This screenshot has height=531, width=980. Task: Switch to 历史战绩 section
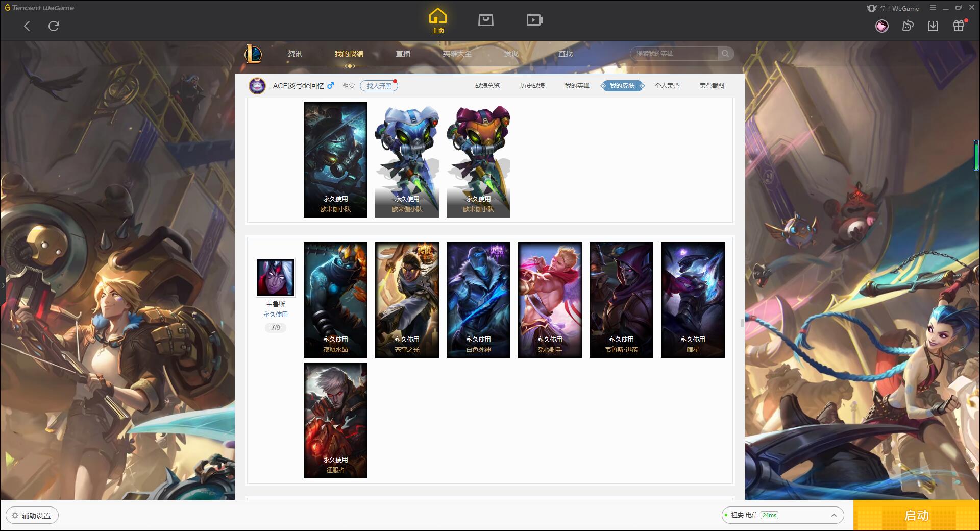(532, 86)
